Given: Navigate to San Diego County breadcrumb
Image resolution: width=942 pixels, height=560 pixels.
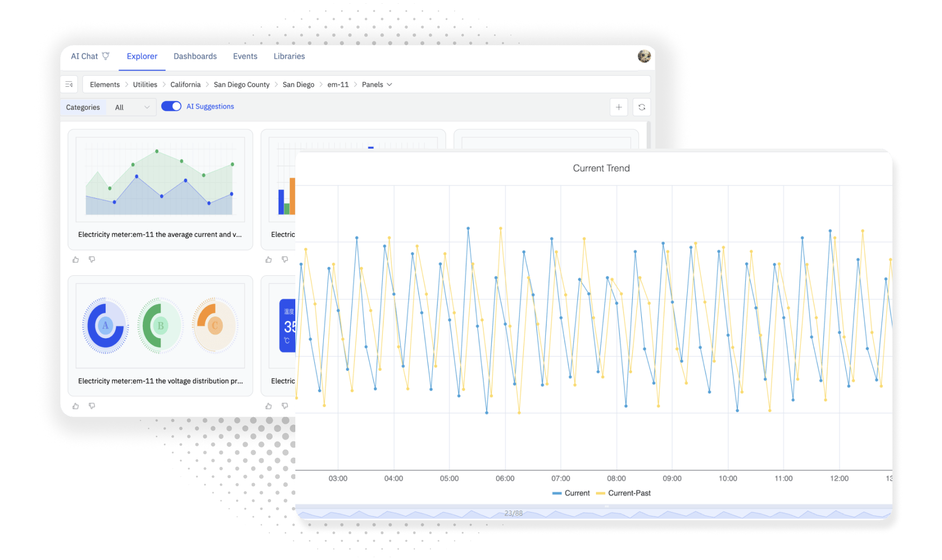Looking at the screenshot, I should click(241, 85).
